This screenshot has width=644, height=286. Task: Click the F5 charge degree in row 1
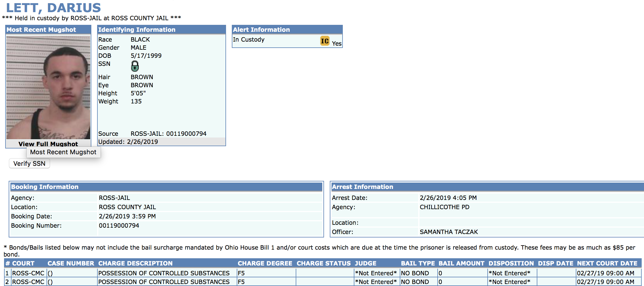241,273
